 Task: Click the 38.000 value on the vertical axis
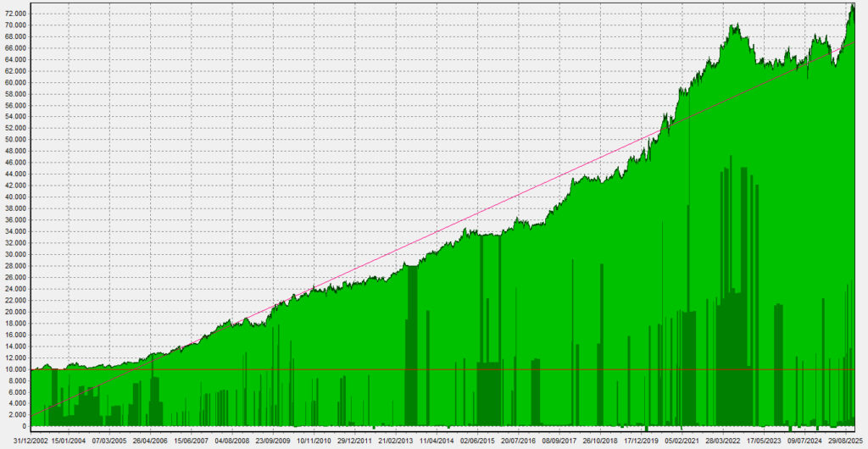tap(18, 208)
